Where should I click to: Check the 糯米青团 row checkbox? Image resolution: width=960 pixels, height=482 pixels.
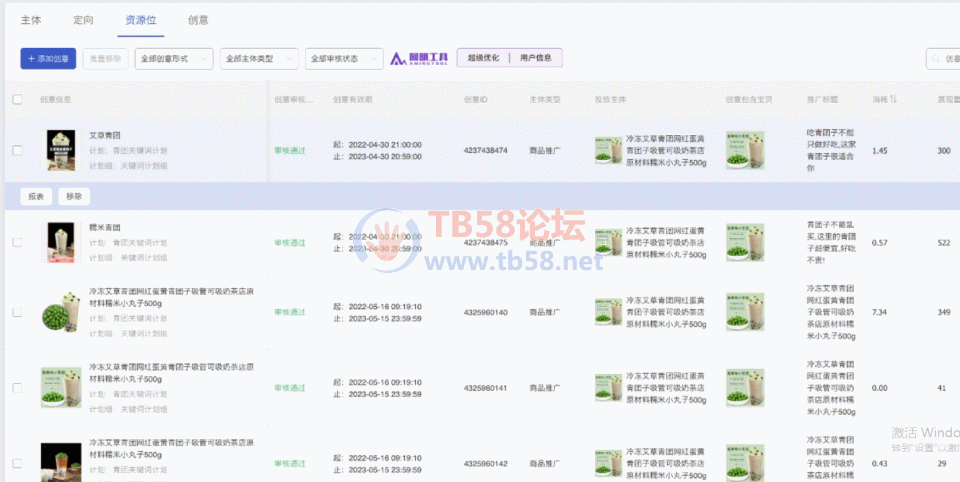[x=17, y=242]
